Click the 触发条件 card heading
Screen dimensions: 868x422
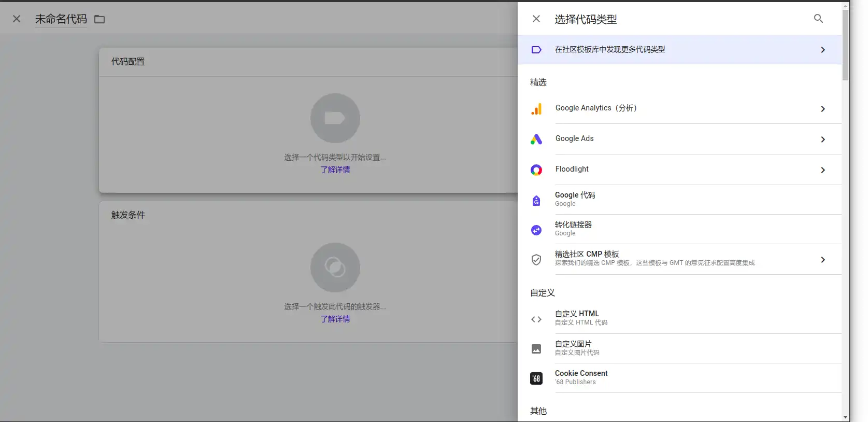128,215
